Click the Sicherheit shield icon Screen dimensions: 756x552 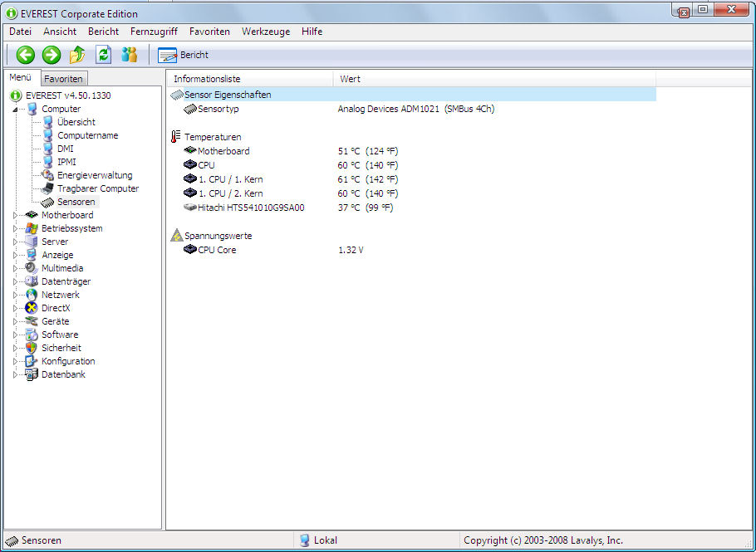pyautogui.click(x=32, y=347)
